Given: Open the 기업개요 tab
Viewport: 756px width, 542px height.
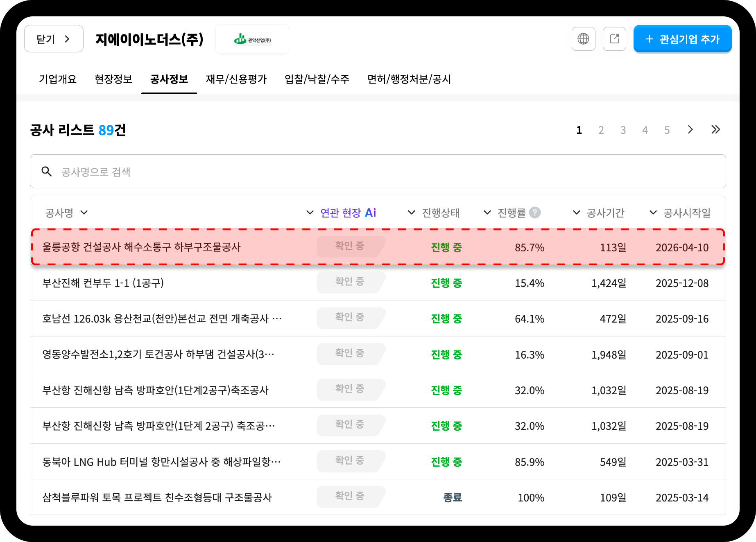Looking at the screenshot, I should (x=58, y=79).
